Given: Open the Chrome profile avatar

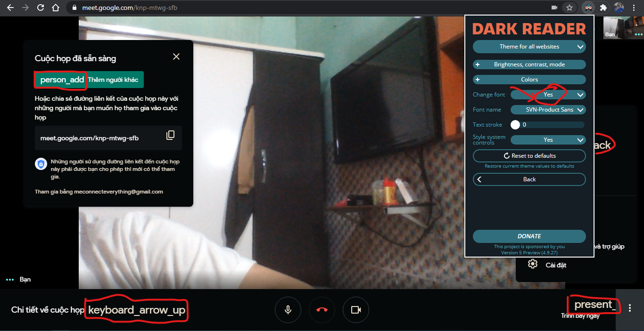Looking at the screenshot, I should pos(619,8).
